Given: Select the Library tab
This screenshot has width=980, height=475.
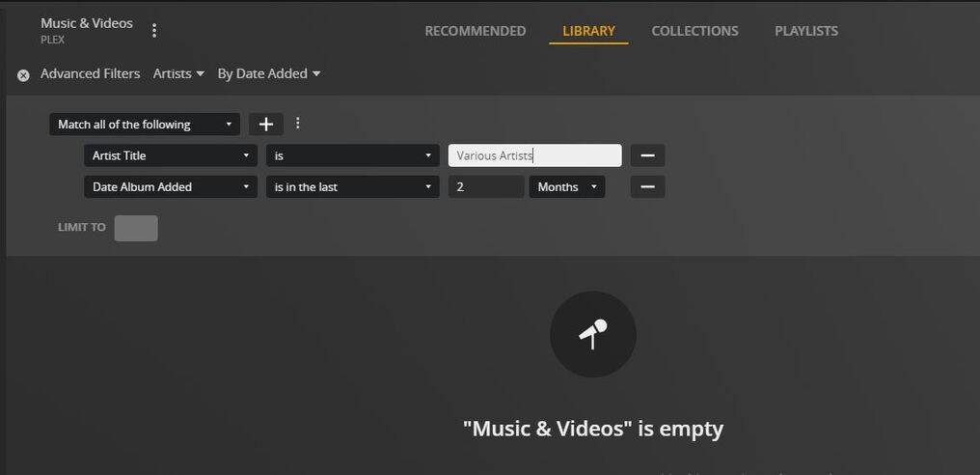Looking at the screenshot, I should coord(588,31).
